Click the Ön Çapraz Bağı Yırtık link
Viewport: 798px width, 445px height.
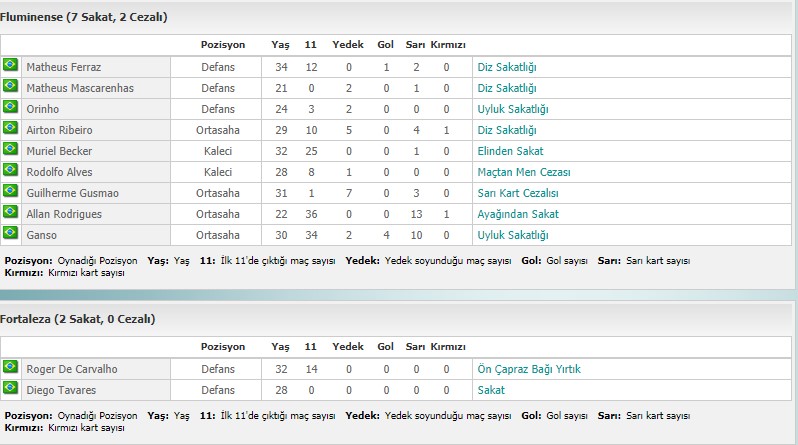click(529, 369)
